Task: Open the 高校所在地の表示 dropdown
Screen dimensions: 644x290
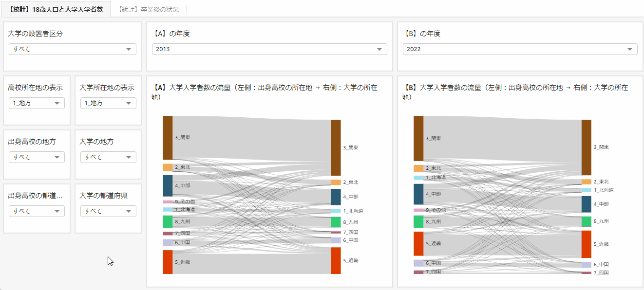Action: click(x=37, y=103)
